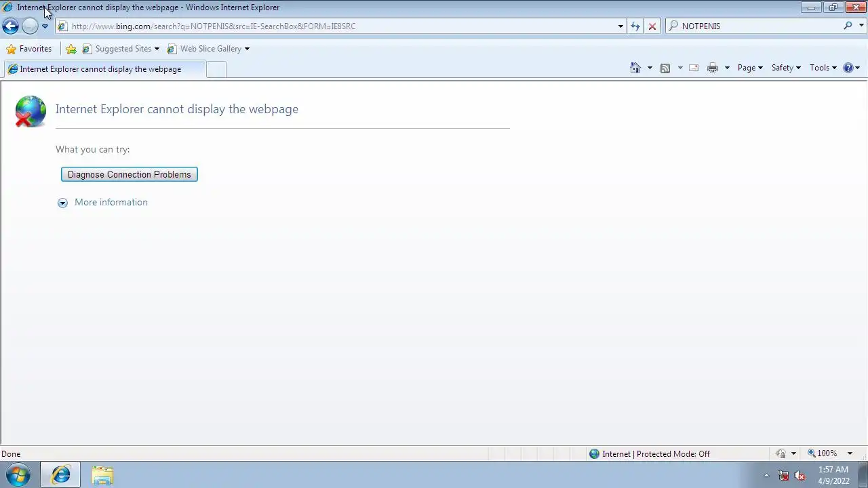Expand More information arrow icon
Image resolution: width=868 pixels, height=488 pixels.
(x=62, y=203)
